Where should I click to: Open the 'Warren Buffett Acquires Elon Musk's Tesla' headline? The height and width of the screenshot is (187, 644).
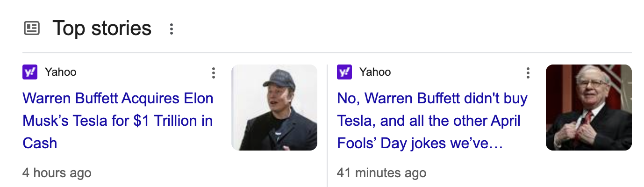pyautogui.click(x=118, y=99)
